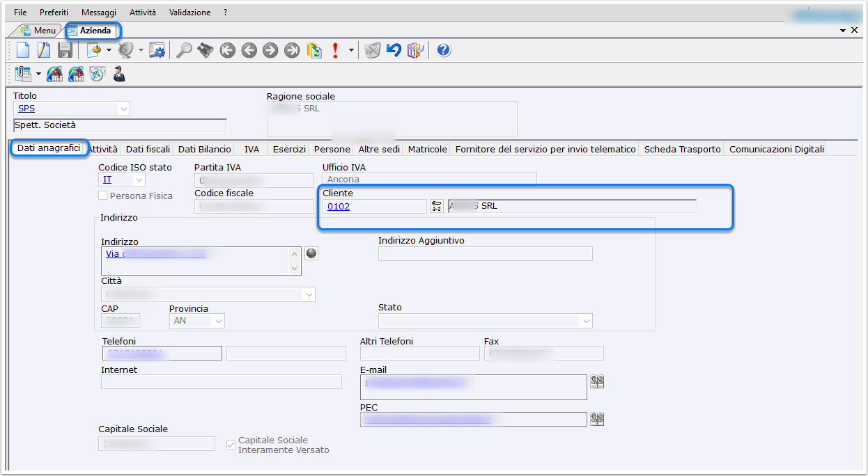Image resolution: width=868 pixels, height=476 pixels.
Task: Open the Stato dropdown
Action: coord(587,321)
